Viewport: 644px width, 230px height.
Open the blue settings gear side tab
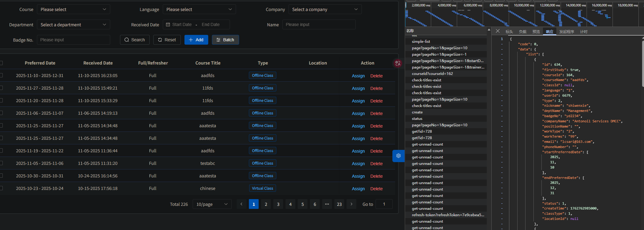398,156
